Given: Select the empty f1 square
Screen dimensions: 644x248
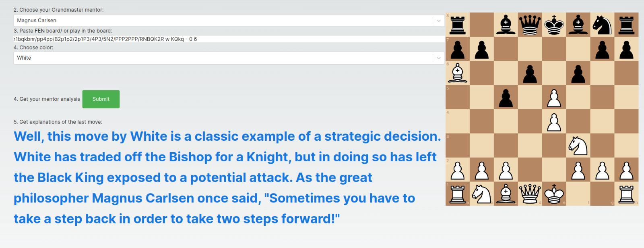Looking at the screenshot, I should (x=578, y=194).
